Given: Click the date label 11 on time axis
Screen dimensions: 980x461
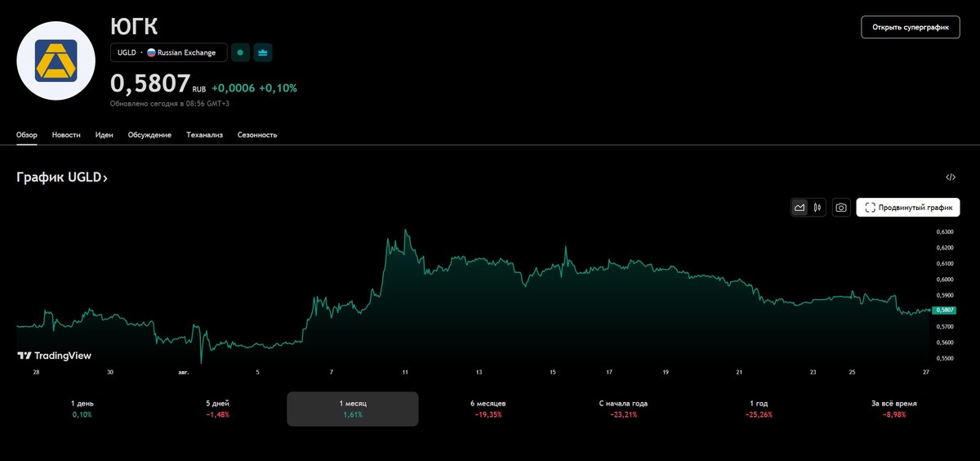Looking at the screenshot, I should coord(405,372).
